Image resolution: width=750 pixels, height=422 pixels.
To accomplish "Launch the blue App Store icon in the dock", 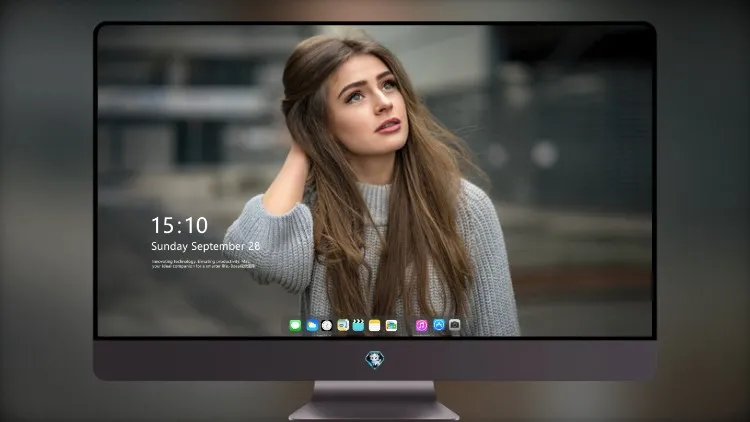I will pyautogui.click(x=439, y=325).
